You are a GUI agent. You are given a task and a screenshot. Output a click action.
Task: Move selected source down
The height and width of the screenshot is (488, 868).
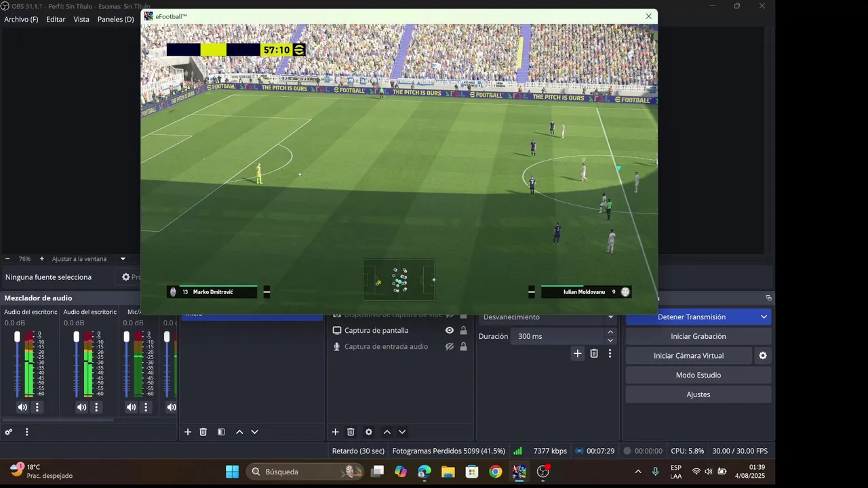[x=402, y=432]
